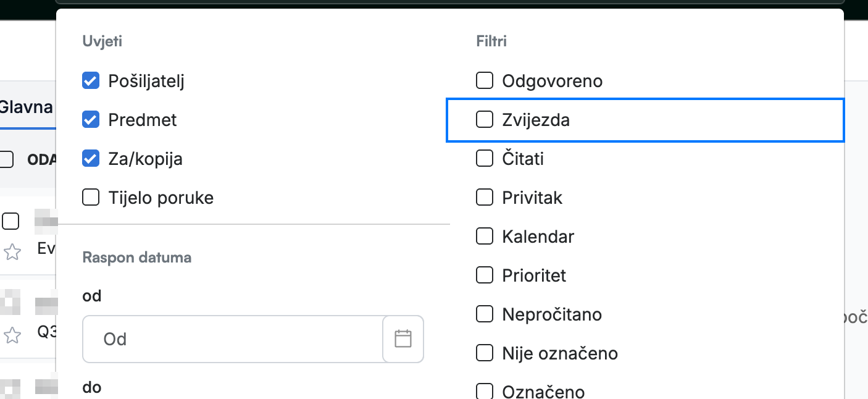Enable the Nepročitano filter
The height and width of the screenshot is (399, 868).
coord(485,314)
